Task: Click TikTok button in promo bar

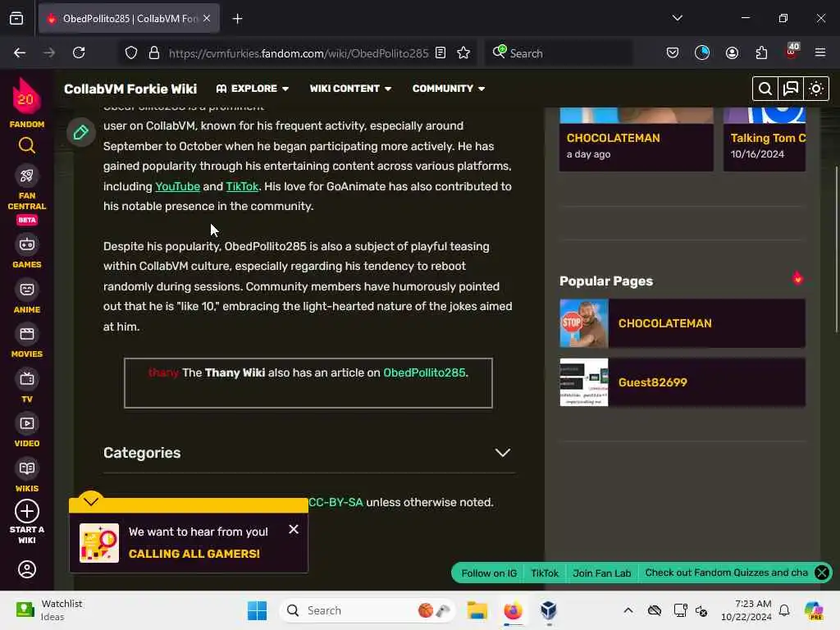Action: (545, 573)
